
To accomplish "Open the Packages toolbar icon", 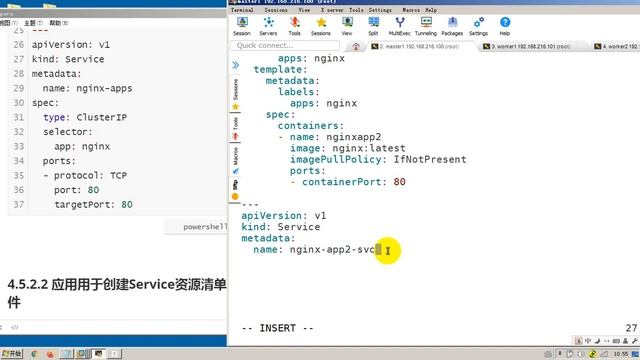I will [x=452, y=26].
